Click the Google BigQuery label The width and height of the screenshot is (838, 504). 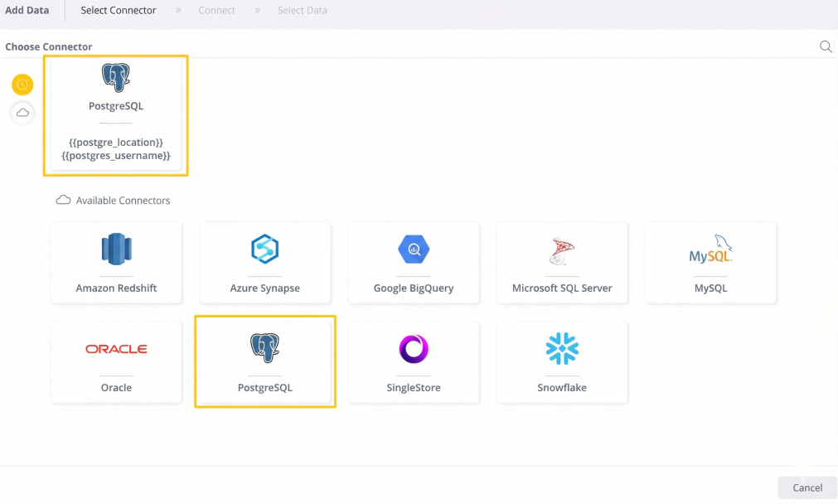414,288
